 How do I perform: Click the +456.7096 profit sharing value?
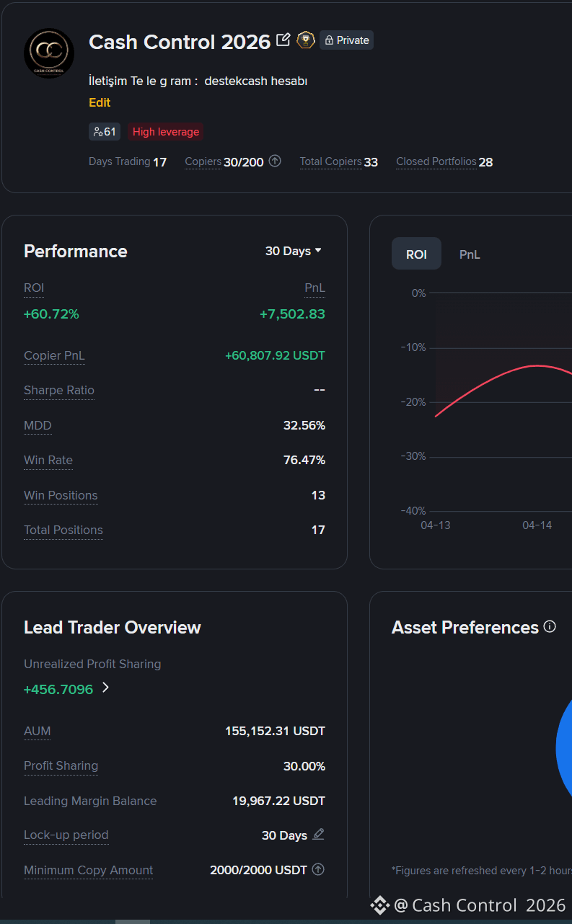tap(58, 689)
